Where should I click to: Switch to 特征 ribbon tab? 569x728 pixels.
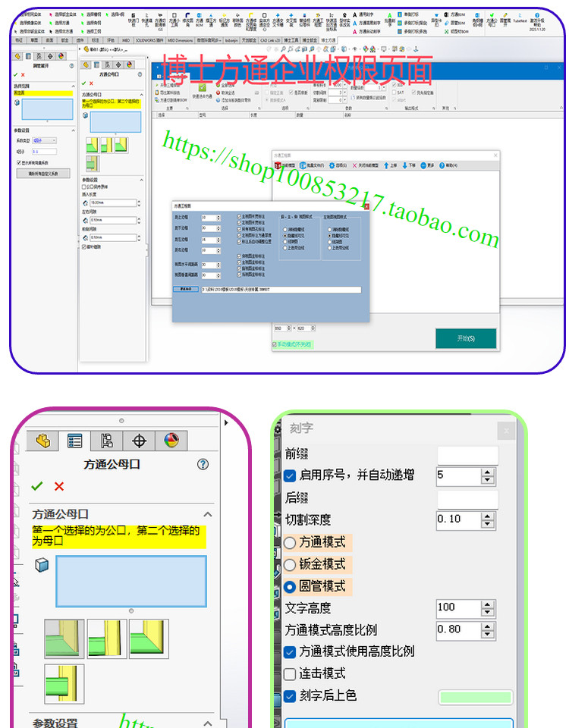point(19,40)
